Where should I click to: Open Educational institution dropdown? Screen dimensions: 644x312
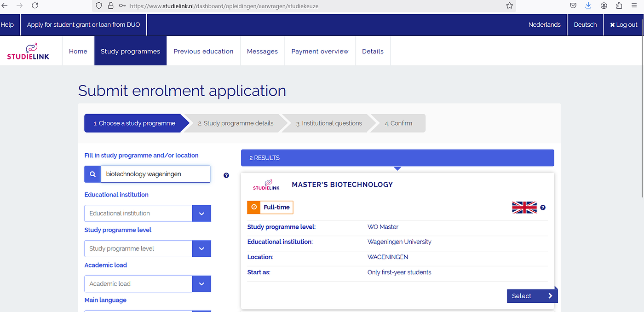[148, 214]
